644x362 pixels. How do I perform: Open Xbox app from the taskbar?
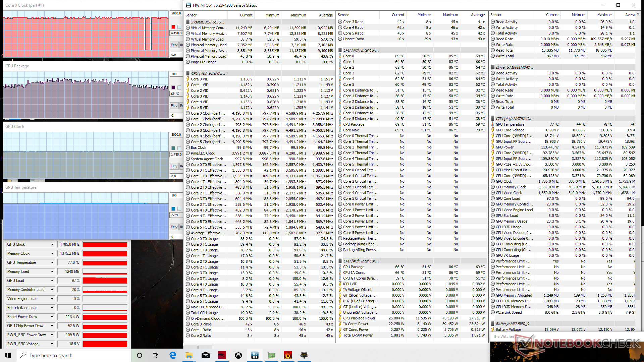click(238, 355)
